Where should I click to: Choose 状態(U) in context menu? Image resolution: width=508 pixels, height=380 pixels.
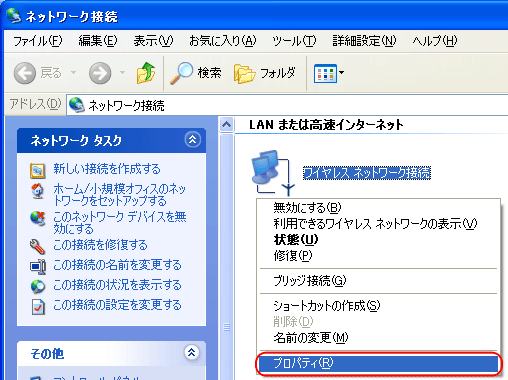pyautogui.click(x=378, y=240)
